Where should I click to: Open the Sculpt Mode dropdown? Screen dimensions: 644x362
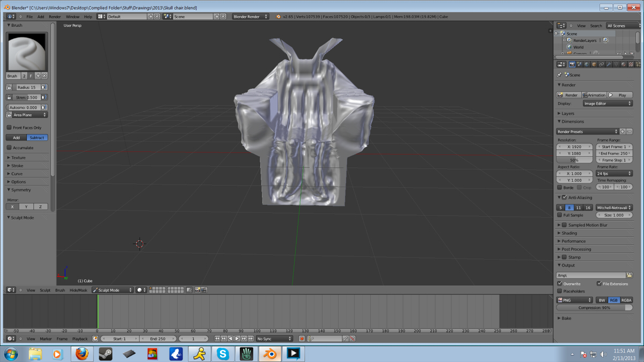[112, 290]
